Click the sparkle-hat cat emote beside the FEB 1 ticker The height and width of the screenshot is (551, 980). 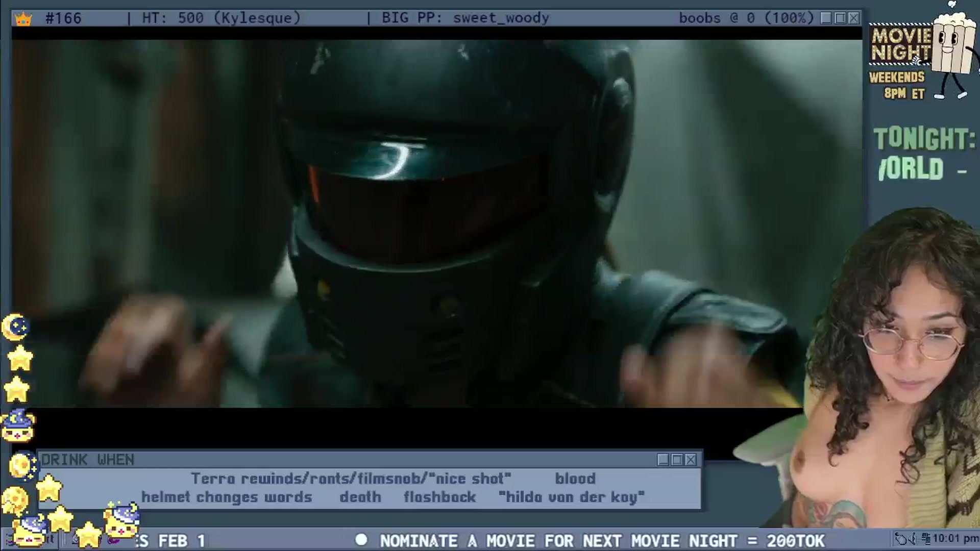point(121,520)
